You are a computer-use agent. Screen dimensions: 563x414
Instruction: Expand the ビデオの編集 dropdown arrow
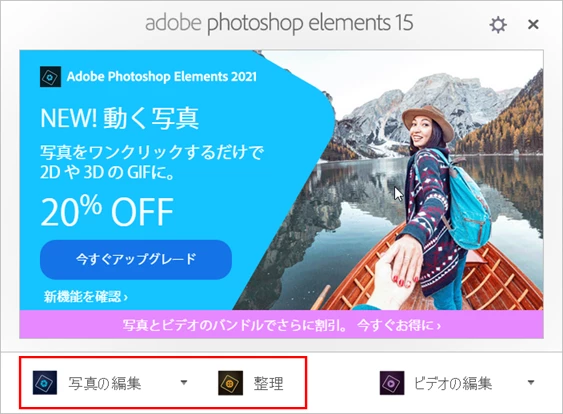point(531,382)
